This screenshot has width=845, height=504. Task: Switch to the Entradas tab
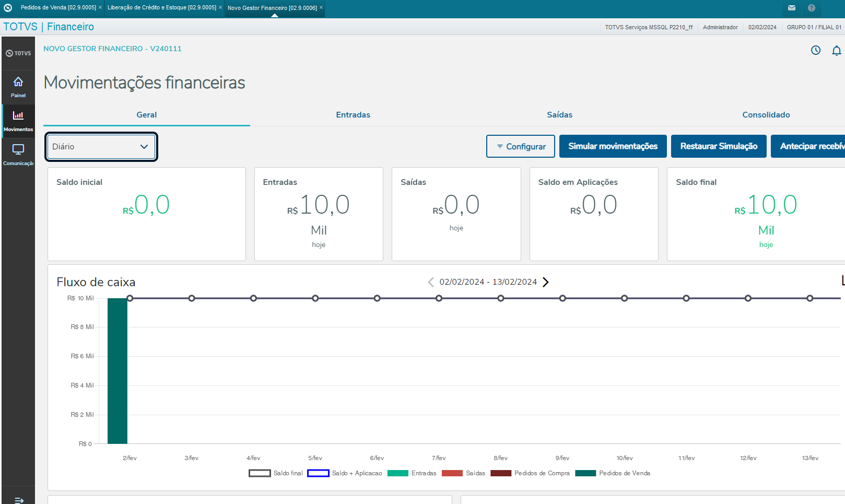353,115
